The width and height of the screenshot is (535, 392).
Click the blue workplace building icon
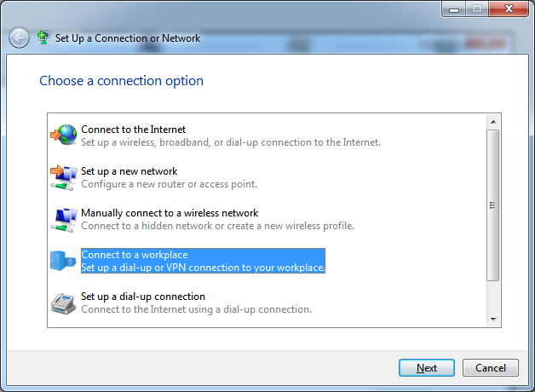pyautogui.click(x=63, y=261)
